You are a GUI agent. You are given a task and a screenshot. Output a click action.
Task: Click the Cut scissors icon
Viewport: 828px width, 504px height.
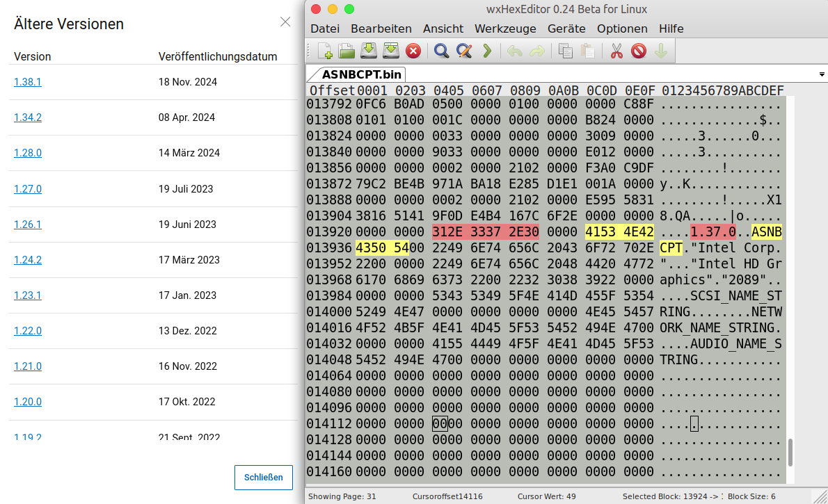coord(616,51)
